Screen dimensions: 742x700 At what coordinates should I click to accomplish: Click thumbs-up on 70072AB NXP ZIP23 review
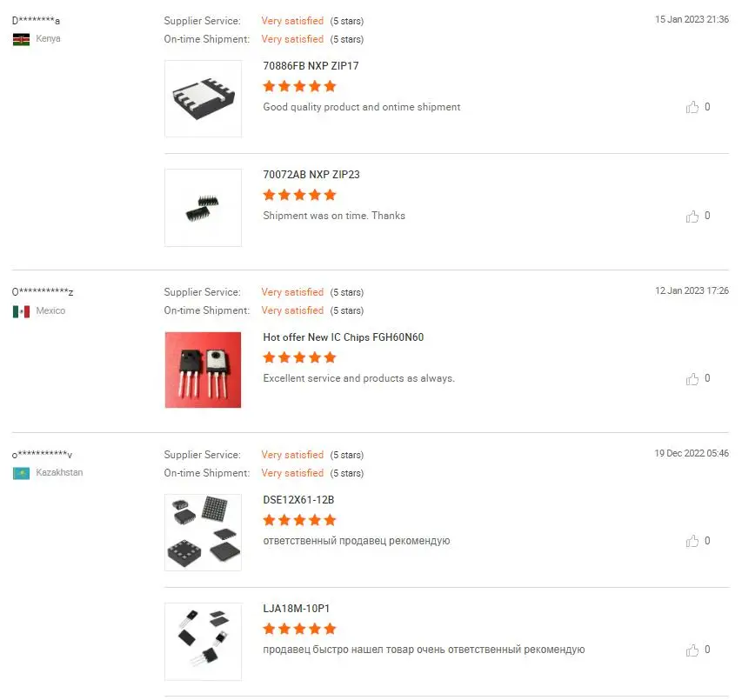[x=692, y=216]
